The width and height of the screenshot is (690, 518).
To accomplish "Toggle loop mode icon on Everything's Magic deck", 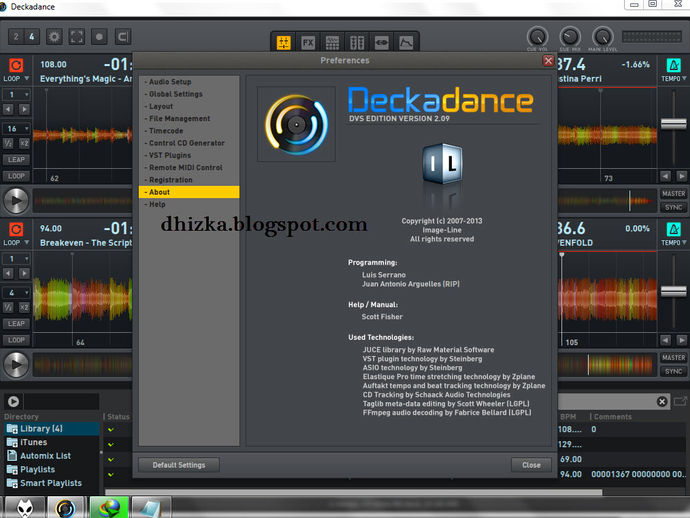I will (16, 66).
